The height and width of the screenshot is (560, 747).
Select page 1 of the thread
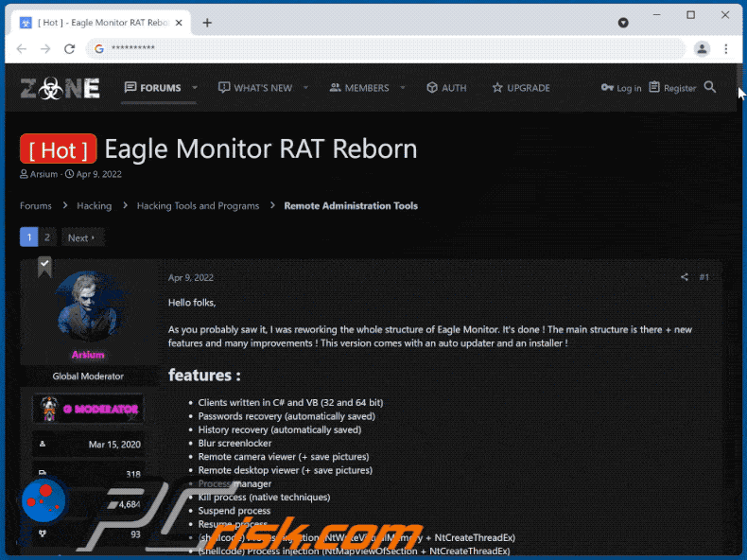[x=29, y=237]
